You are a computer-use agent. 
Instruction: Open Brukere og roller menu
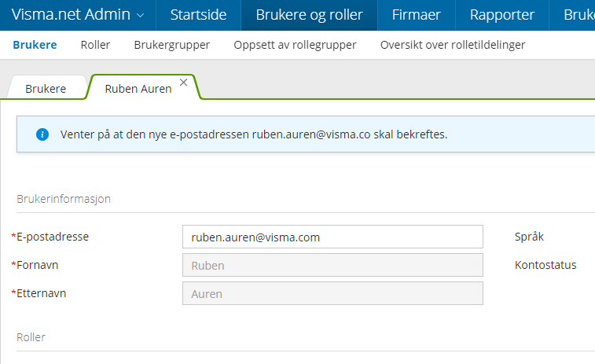point(308,15)
